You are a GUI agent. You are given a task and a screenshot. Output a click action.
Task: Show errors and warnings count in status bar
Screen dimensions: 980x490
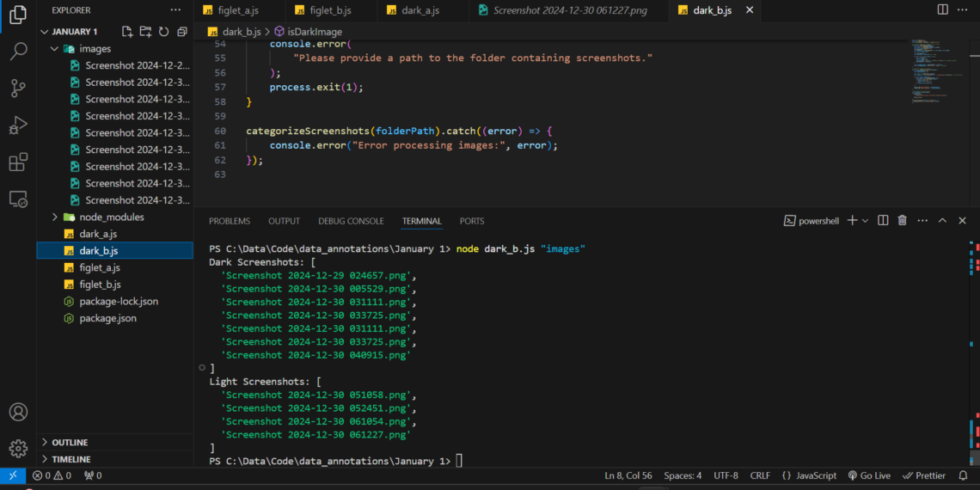tap(52, 475)
